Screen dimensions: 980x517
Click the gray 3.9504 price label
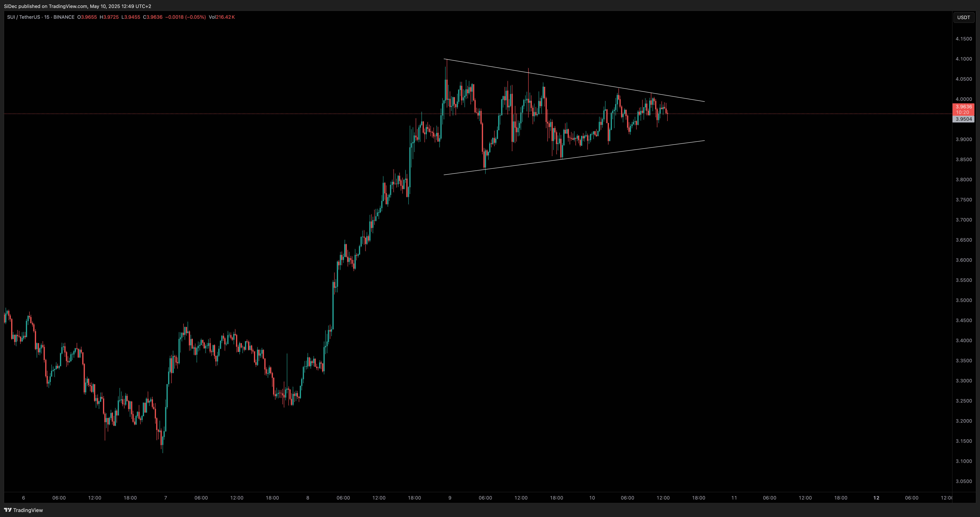[964, 119]
